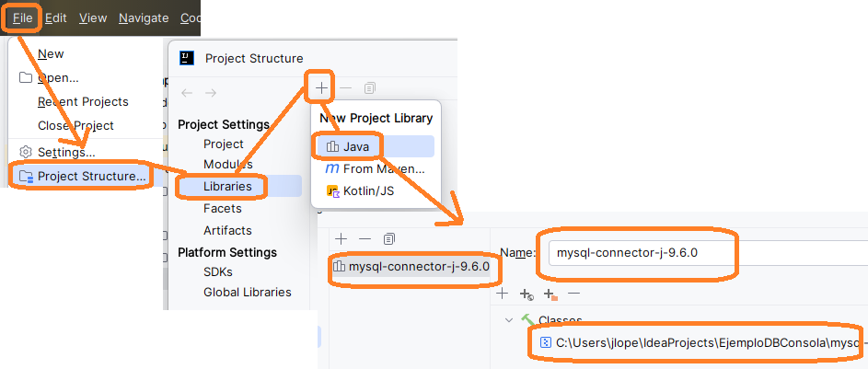The height and width of the screenshot is (369, 868).
Task: Collapse the Classes tree node
Action: coord(508,320)
